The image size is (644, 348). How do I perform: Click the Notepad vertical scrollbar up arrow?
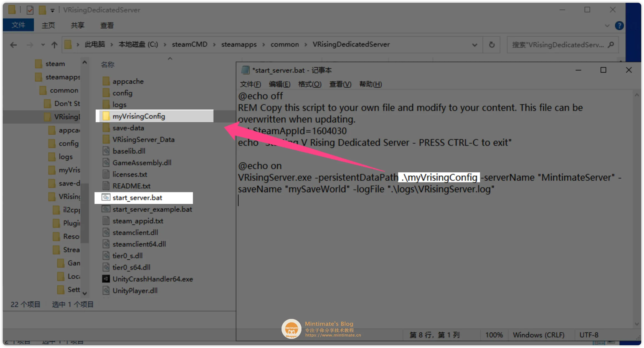click(637, 95)
